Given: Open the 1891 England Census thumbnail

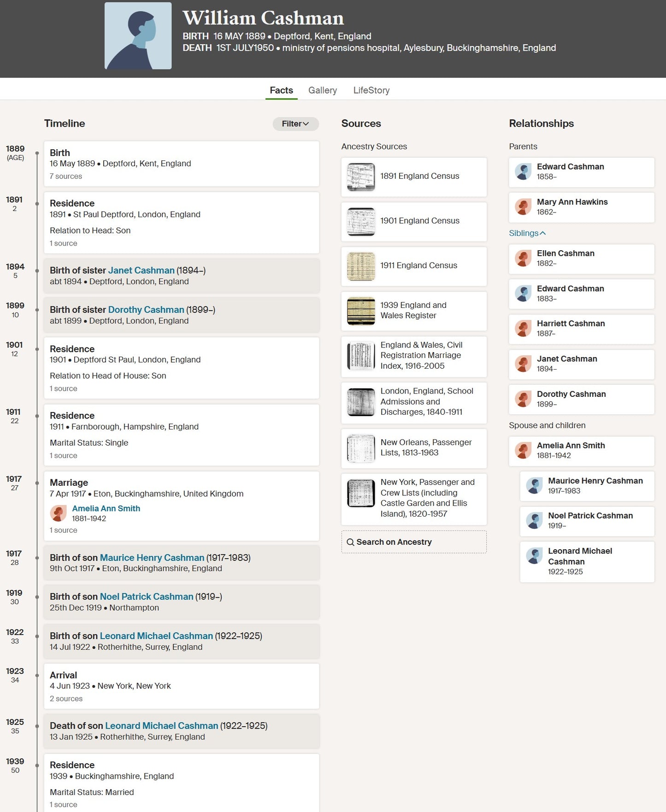Looking at the screenshot, I should (x=361, y=177).
